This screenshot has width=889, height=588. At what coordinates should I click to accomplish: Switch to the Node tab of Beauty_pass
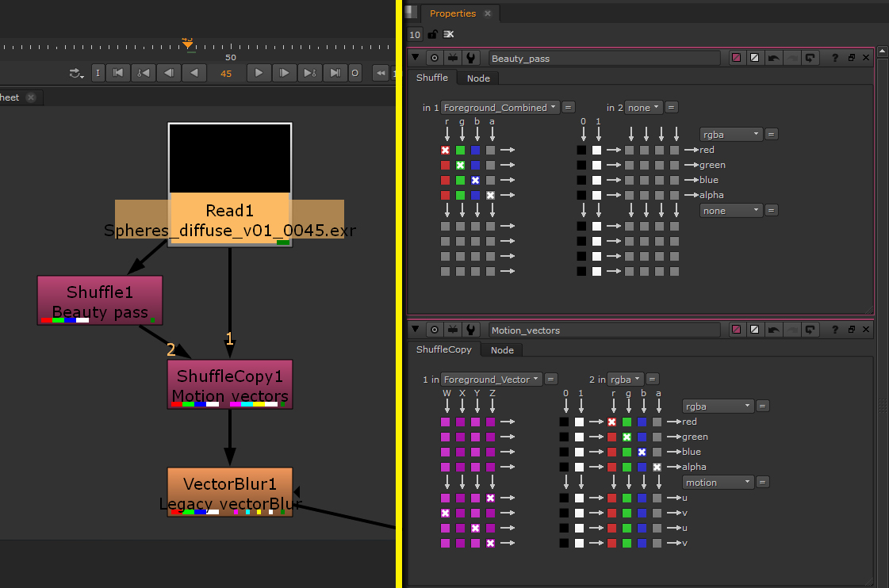point(477,78)
